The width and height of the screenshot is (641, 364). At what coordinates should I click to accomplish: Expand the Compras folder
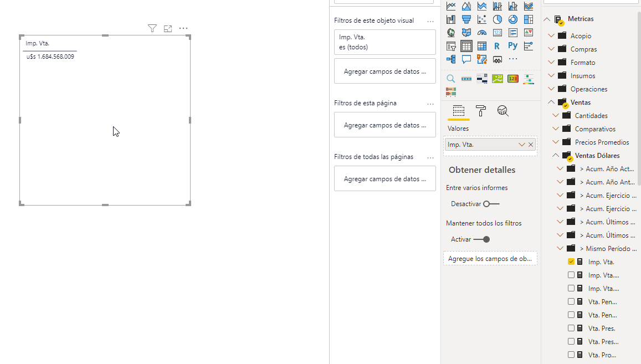pos(551,49)
